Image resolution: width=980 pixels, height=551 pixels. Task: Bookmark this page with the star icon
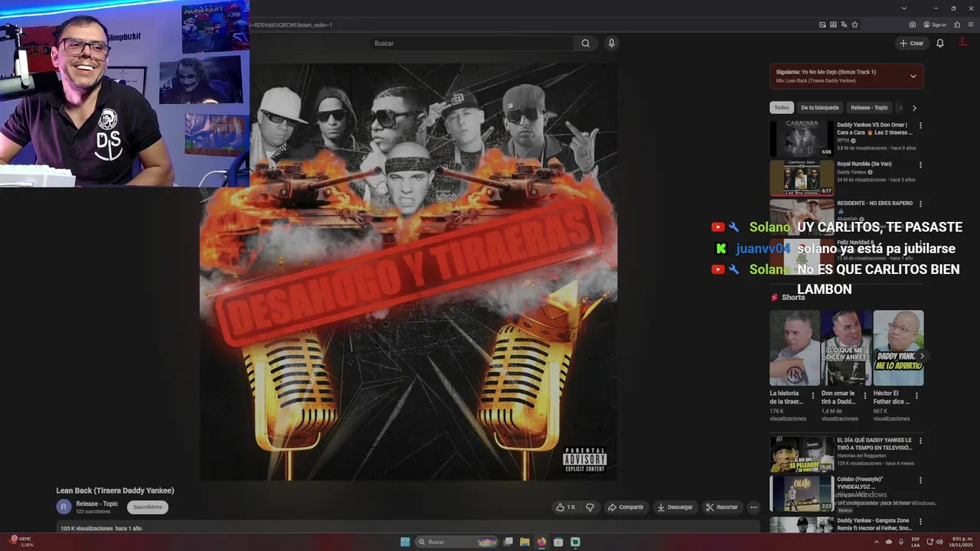pyautogui.click(x=854, y=24)
